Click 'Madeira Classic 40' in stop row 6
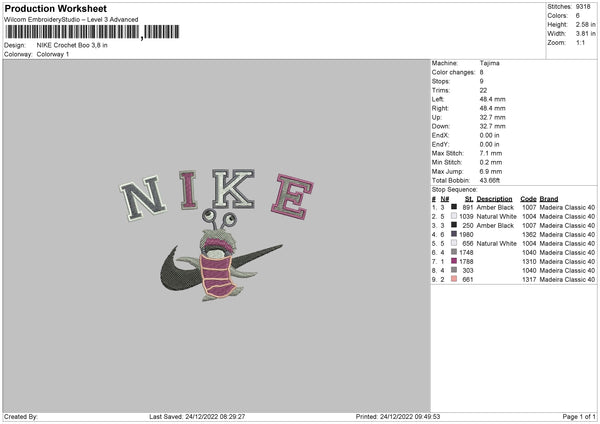The width and height of the screenshot is (600, 424). [x=567, y=253]
